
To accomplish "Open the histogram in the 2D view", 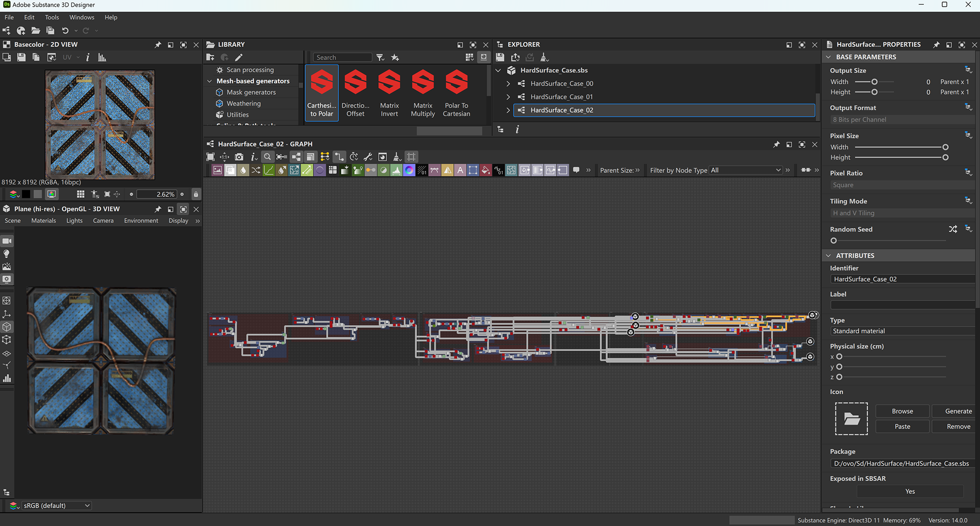I will click(102, 57).
